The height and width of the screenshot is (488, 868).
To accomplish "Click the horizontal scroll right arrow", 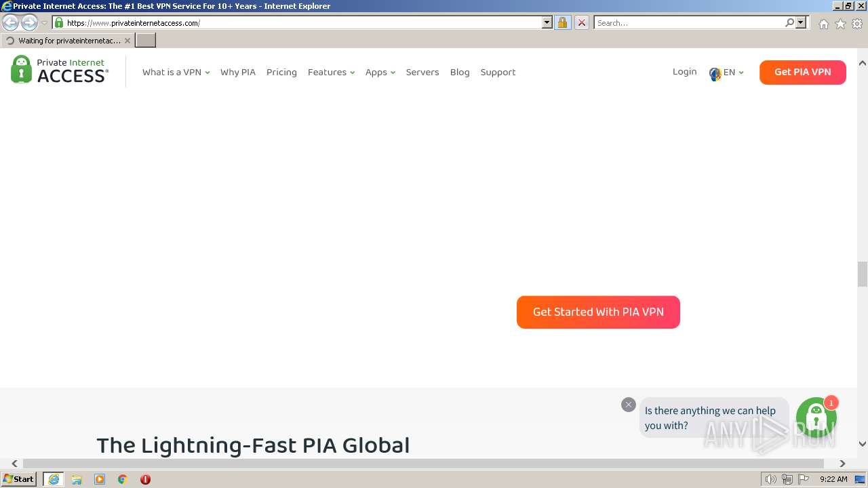I will tap(842, 464).
